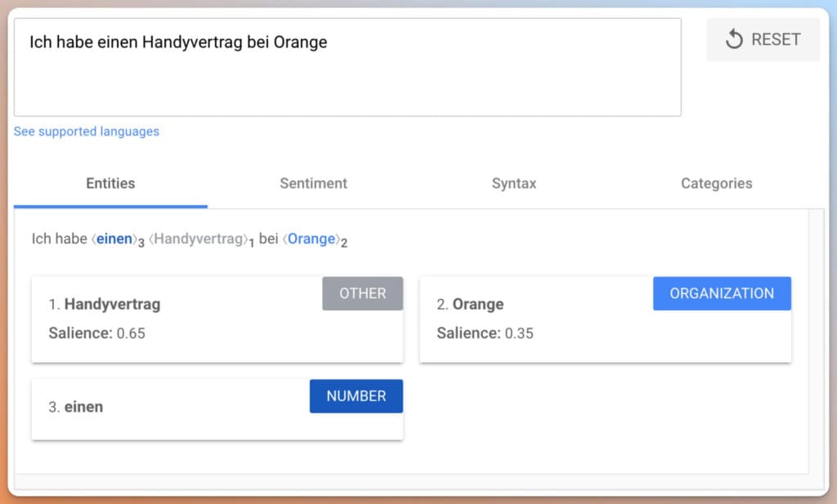Click the '1. Handyvertrag' entity card title
The image size is (837, 504).
(104, 305)
